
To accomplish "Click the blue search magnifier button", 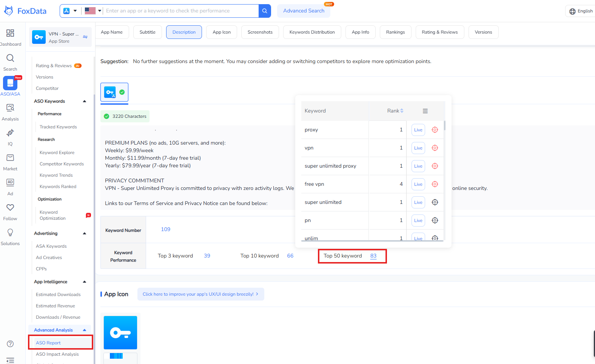I will 265,11.
